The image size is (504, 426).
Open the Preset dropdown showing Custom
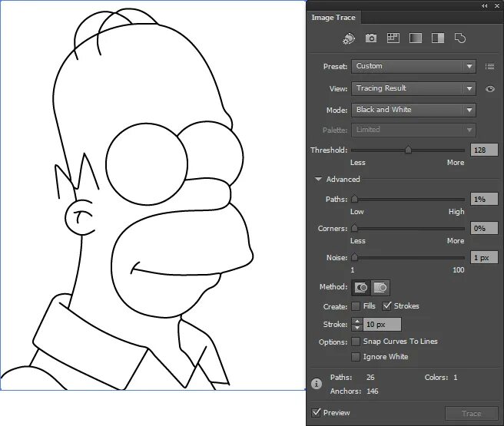coord(413,66)
